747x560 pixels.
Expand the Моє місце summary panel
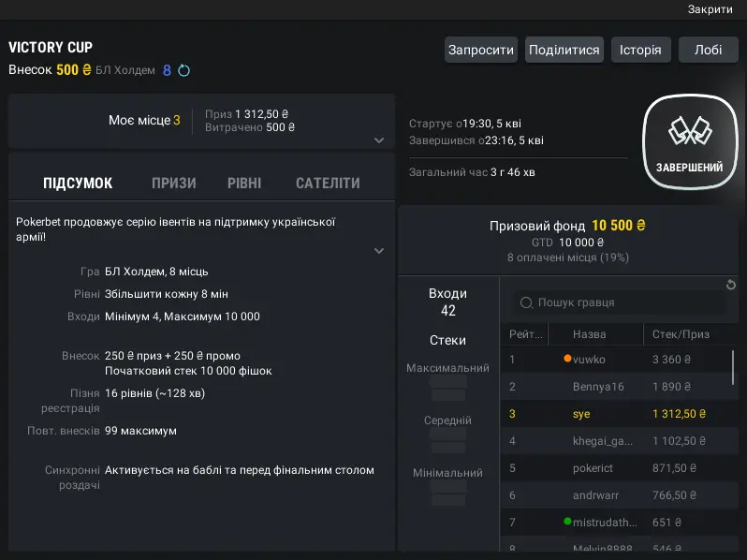379,140
